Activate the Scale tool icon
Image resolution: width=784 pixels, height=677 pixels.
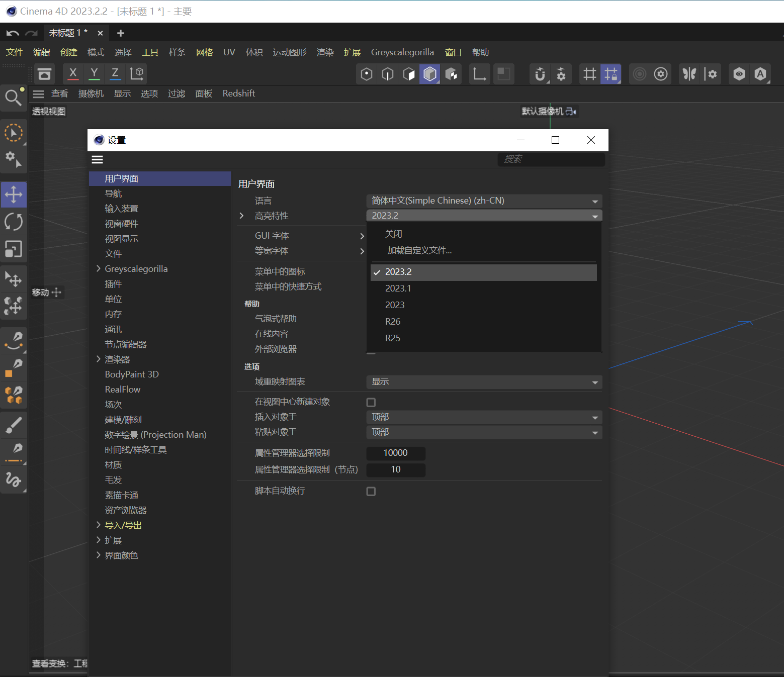point(14,249)
